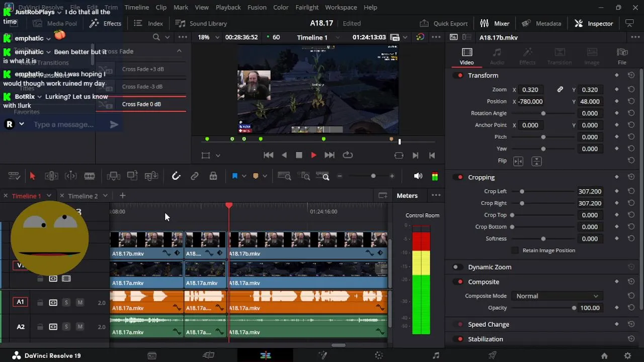Switch to the Timeline 2 tab
Screen dimensions: 644x362
pyautogui.click(x=83, y=196)
